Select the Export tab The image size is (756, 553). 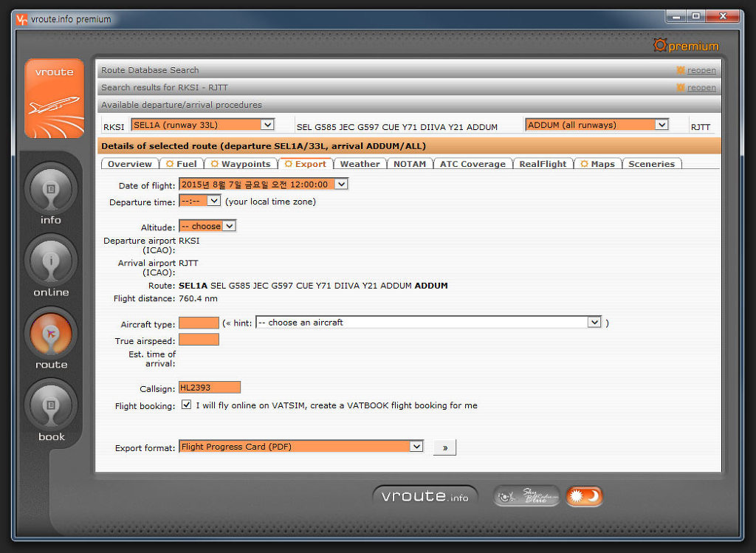click(305, 164)
